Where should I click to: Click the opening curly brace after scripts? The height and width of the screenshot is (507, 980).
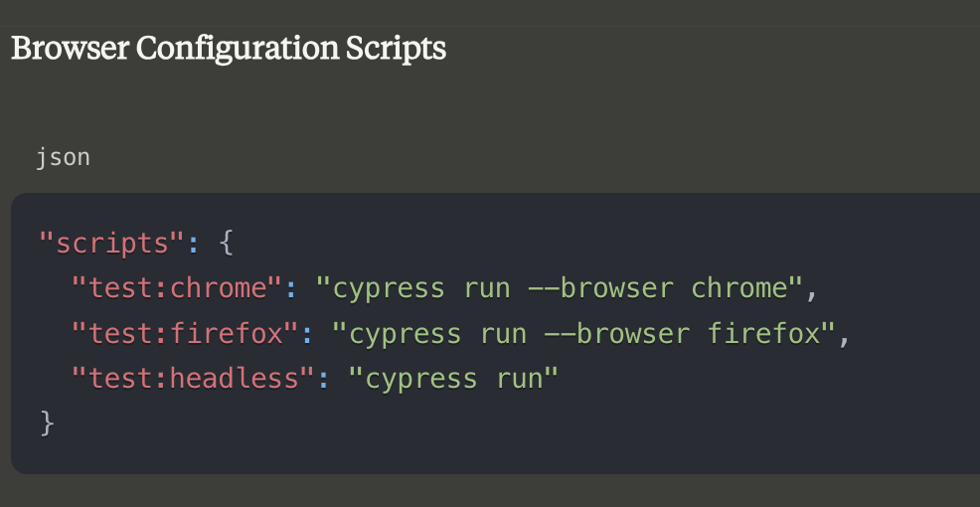(227, 243)
